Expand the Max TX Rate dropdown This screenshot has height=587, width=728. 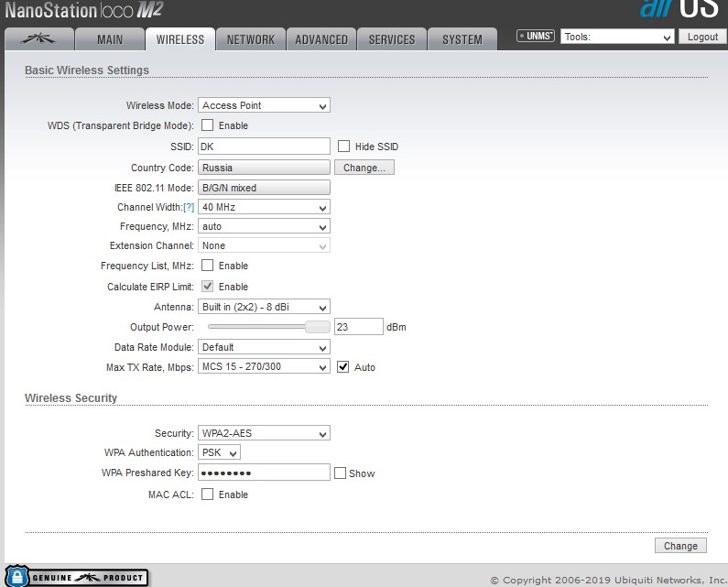coord(264,366)
